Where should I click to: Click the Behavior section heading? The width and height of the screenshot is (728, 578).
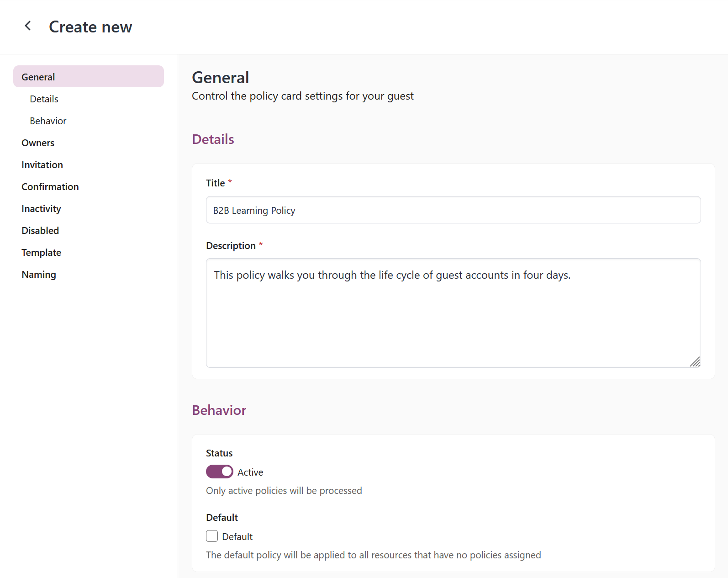(219, 410)
